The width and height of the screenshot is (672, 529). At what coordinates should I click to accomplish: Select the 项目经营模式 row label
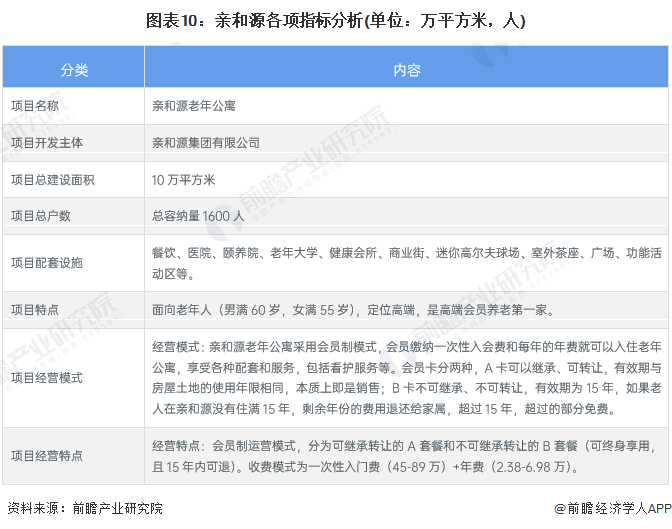coord(47,378)
